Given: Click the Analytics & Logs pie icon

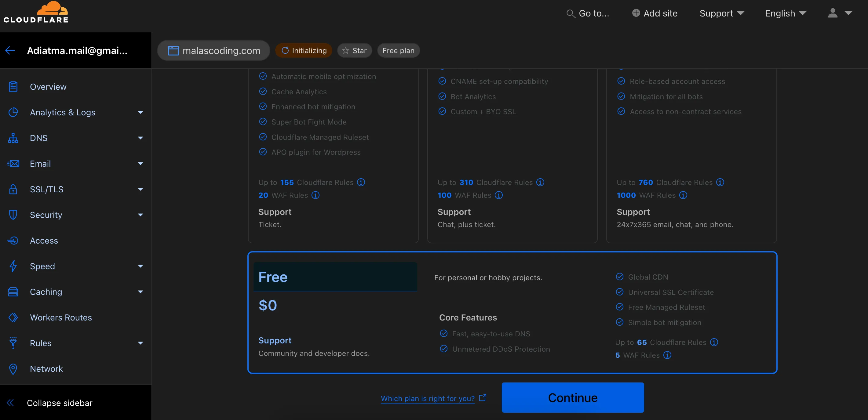Looking at the screenshot, I should tap(13, 112).
